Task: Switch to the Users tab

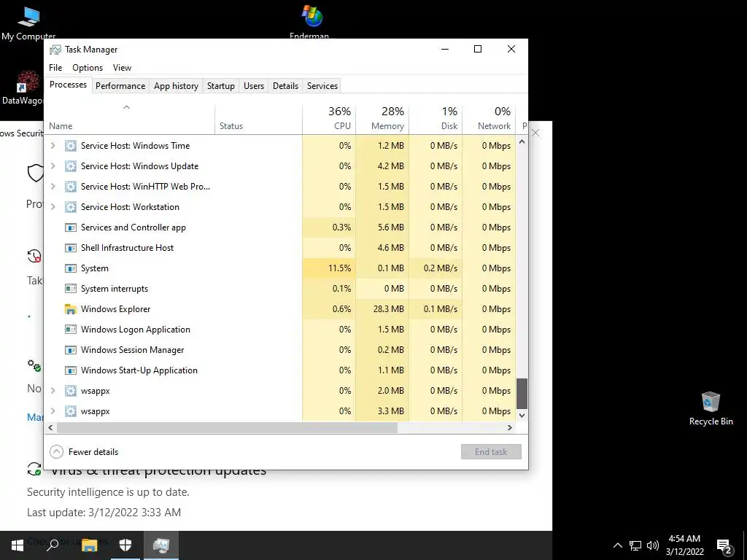Action: [x=253, y=86]
